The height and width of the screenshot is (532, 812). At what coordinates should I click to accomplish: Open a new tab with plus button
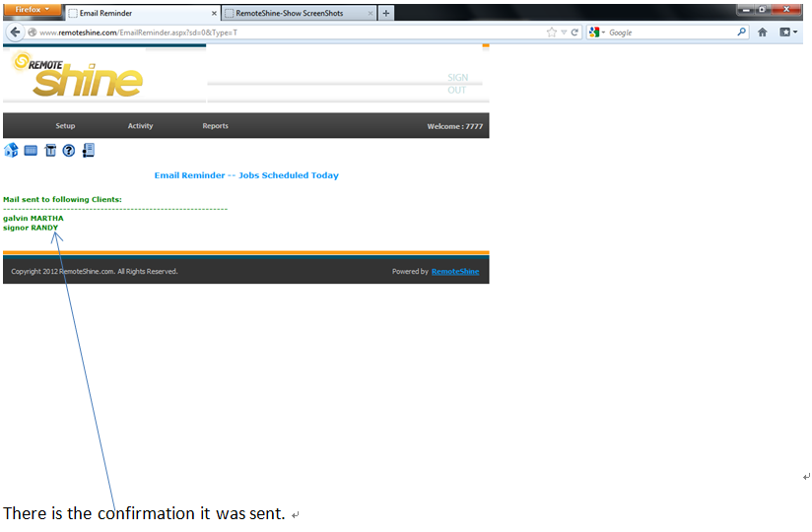coord(386,13)
